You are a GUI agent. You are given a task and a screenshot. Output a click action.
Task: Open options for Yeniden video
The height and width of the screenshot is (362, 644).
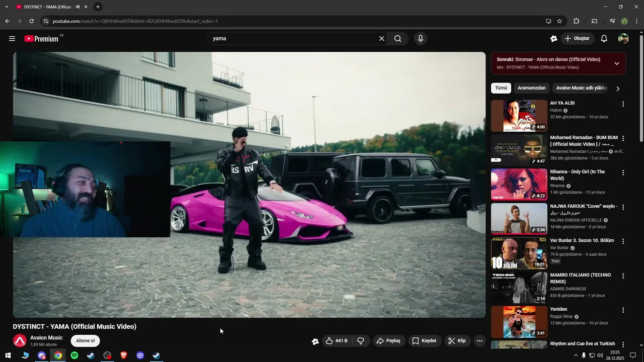pyautogui.click(x=623, y=310)
